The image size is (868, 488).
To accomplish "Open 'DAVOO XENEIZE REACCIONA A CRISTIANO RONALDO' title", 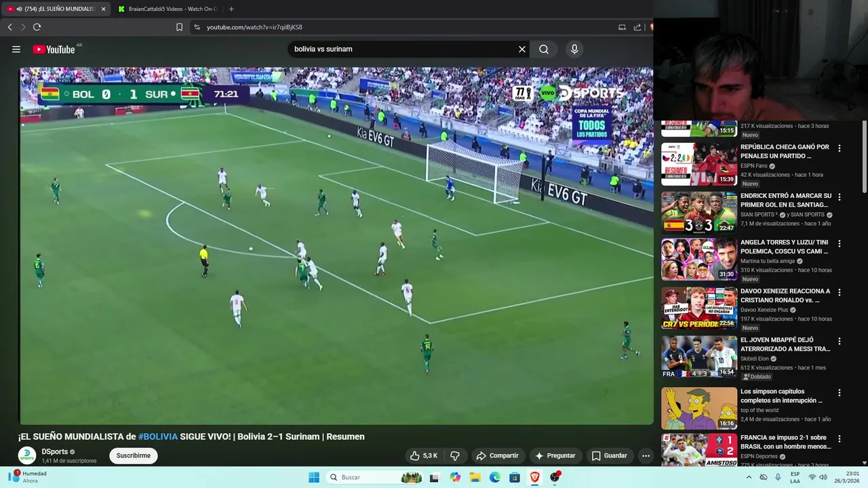I will pyautogui.click(x=785, y=296).
